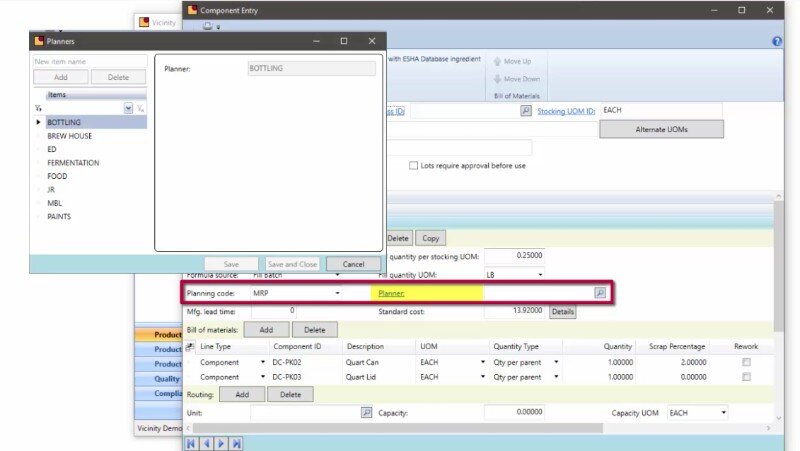Click the Cancel button in Planners dialog
The image size is (800, 451).
pyautogui.click(x=352, y=264)
